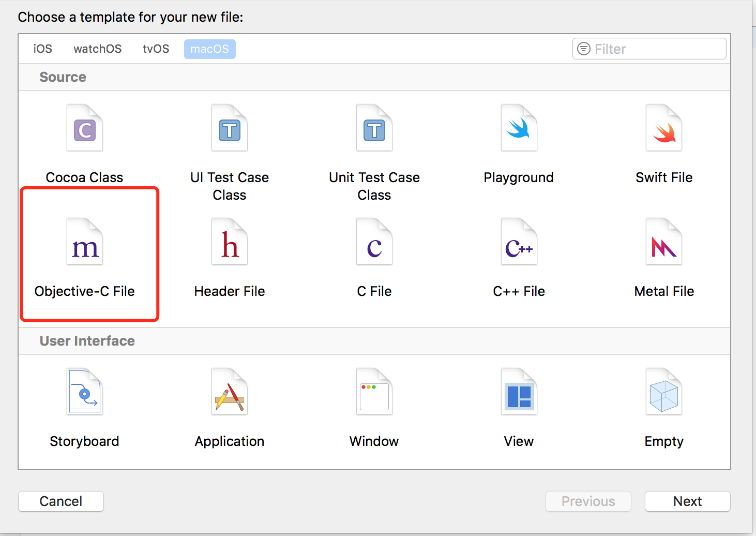Select the macOS platform tab
756x536 pixels.
pos(210,49)
